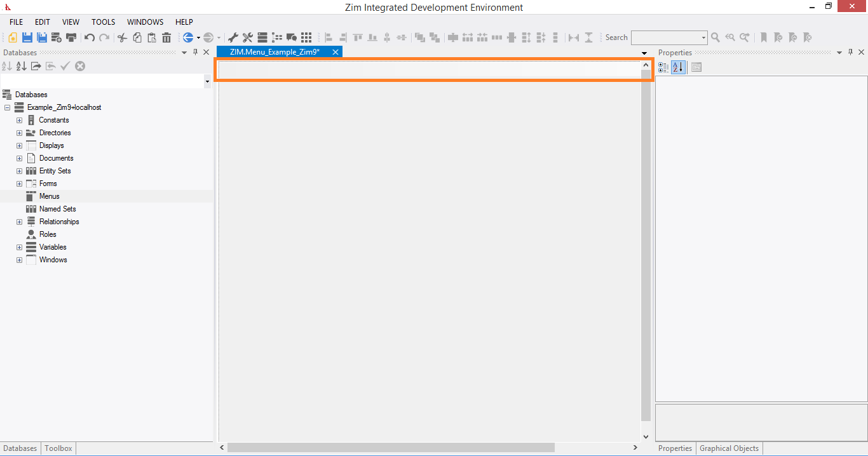Click the Find Previous search icon

(x=730, y=37)
